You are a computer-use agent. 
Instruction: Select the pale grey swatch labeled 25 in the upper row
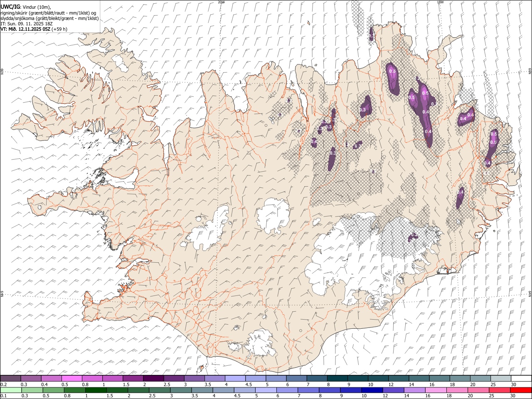click(500, 378)
